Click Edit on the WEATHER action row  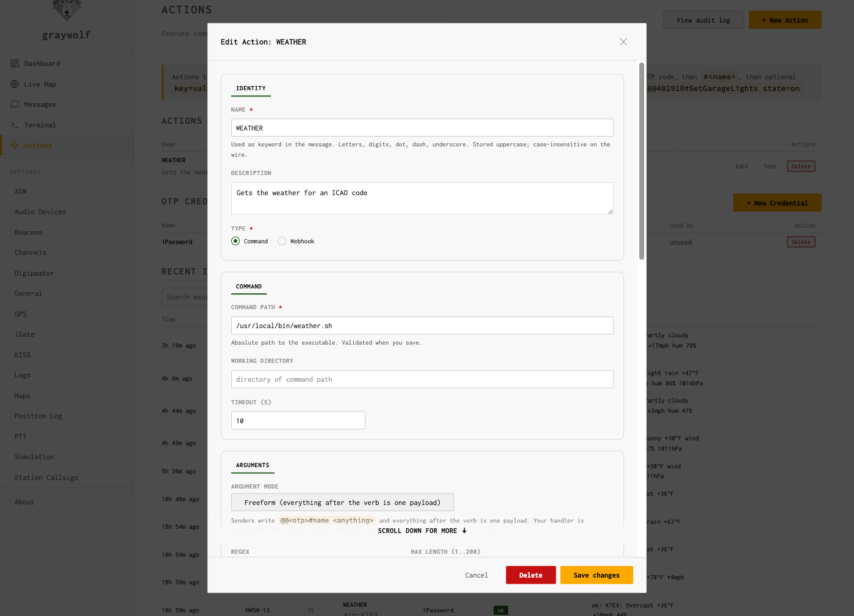tap(742, 167)
